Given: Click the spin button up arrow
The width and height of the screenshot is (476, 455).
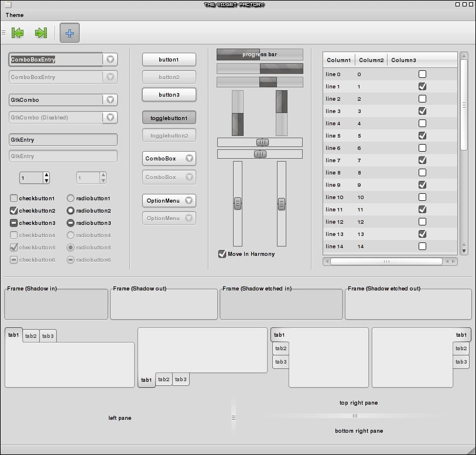Looking at the screenshot, I should coord(46,175).
